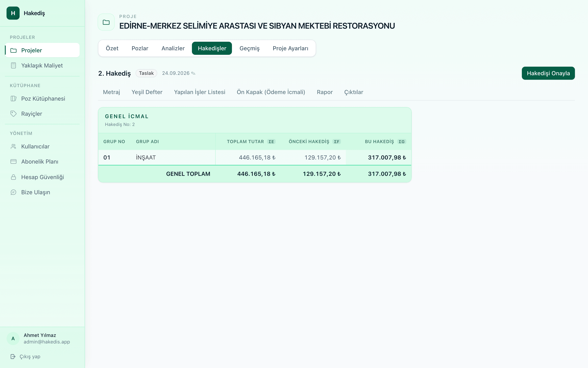
Task: Click the Abonelik Planı card icon
Action: coord(14,162)
